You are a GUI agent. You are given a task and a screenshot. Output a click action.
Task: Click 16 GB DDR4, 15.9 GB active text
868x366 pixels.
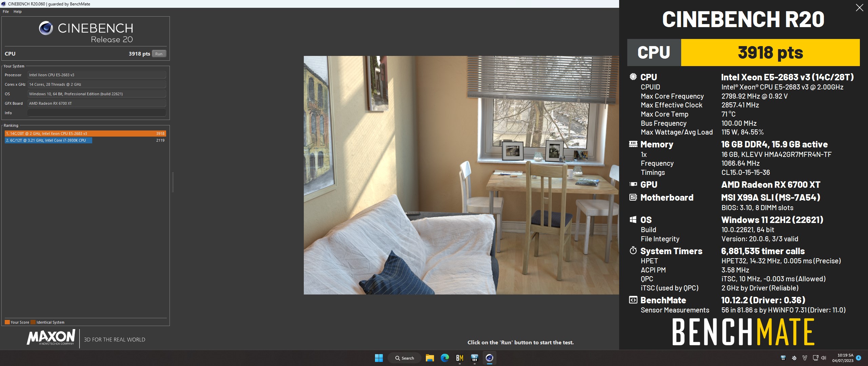coord(774,144)
